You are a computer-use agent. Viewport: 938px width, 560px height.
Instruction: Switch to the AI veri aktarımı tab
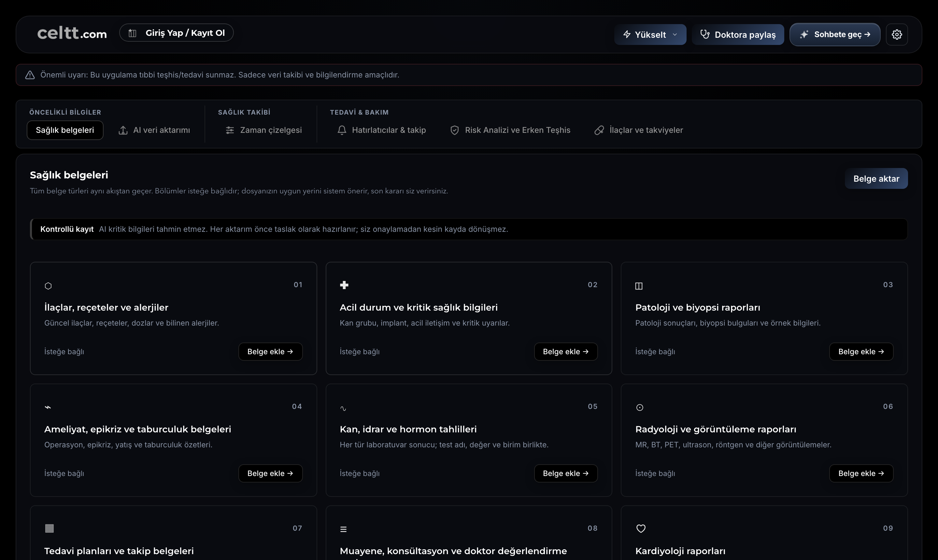(x=154, y=130)
